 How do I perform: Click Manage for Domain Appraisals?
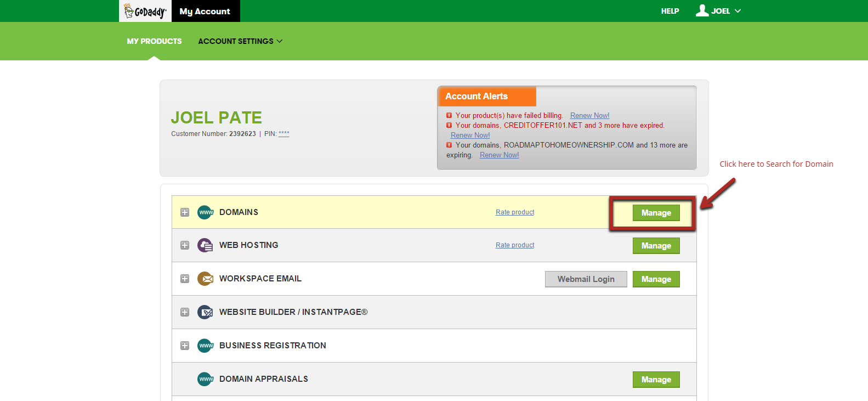656,380
